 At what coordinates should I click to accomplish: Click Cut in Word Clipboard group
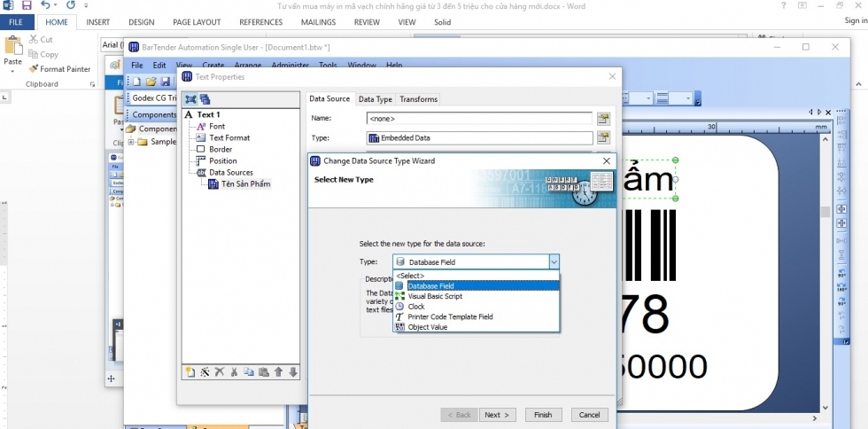[x=41, y=39]
